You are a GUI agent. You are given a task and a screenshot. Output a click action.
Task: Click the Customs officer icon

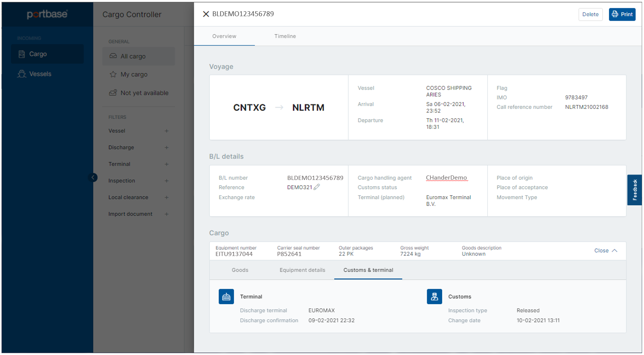[x=434, y=296]
